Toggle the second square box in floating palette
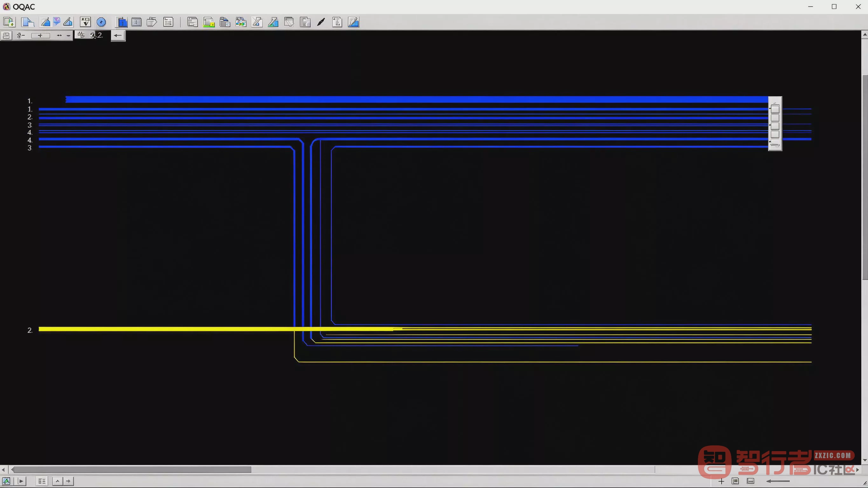The image size is (868, 488). click(775, 118)
